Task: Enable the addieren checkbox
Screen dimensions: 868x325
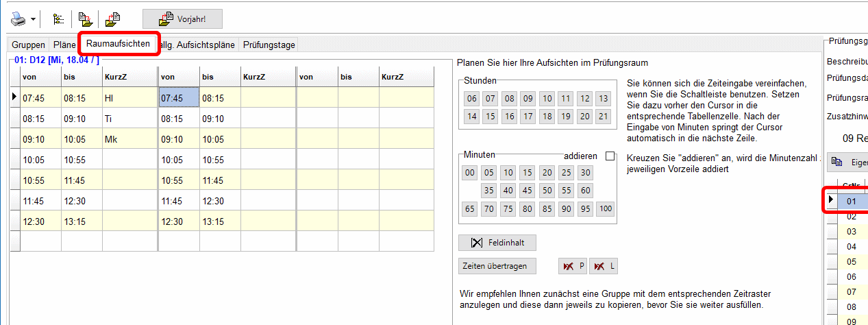Action: (x=610, y=156)
